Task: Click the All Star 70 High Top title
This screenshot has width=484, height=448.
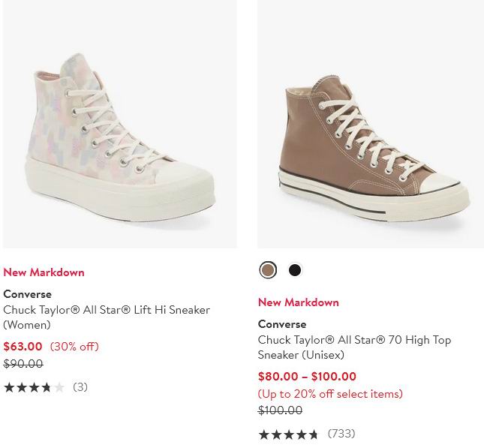Action: 354,347
